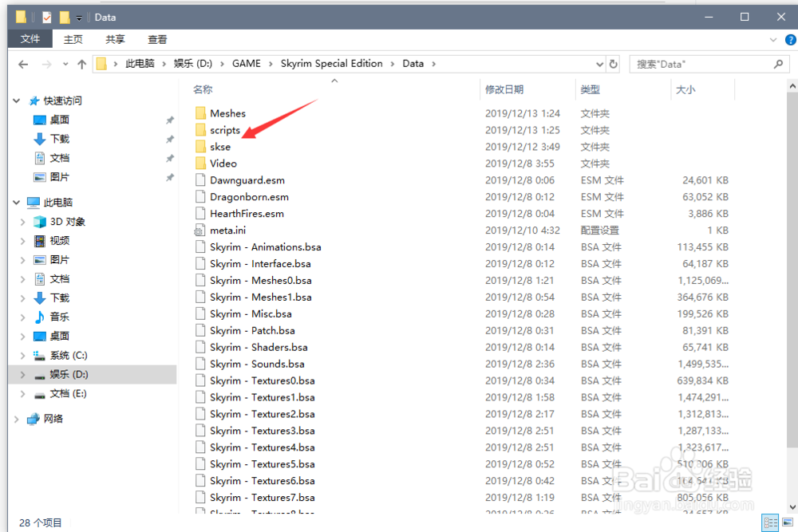Click 娱乐 (D:) in address breadcrumb

[x=193, y=64]
